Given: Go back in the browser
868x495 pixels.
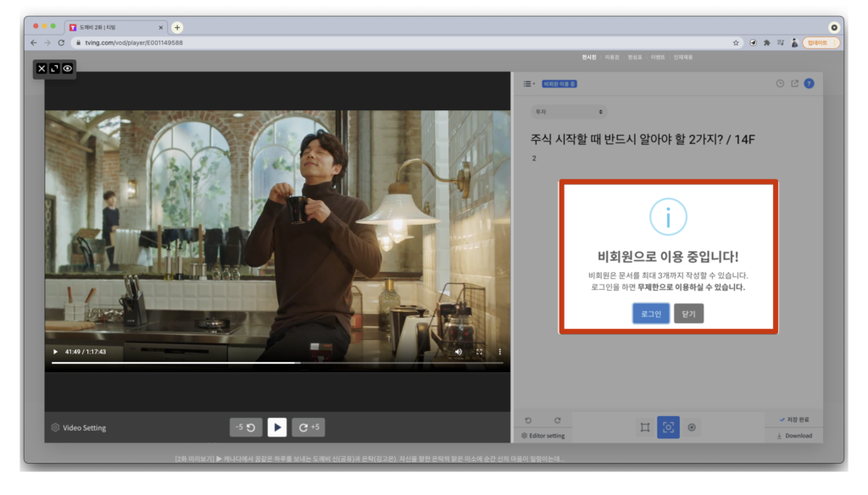Looking at the screenshot, I should 34,42.
